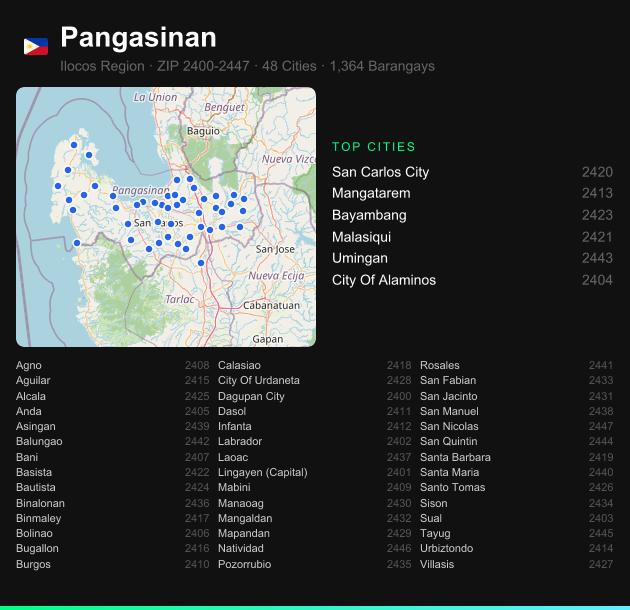Viewport: 630px width, 610px height.
Task: Select Asingan in the city list
Action: [x=112, y=426]
